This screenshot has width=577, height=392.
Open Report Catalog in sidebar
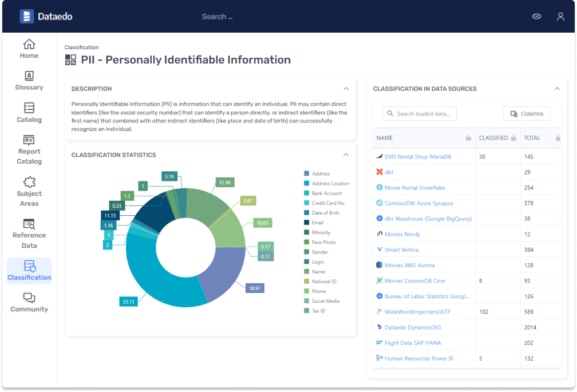29,140
